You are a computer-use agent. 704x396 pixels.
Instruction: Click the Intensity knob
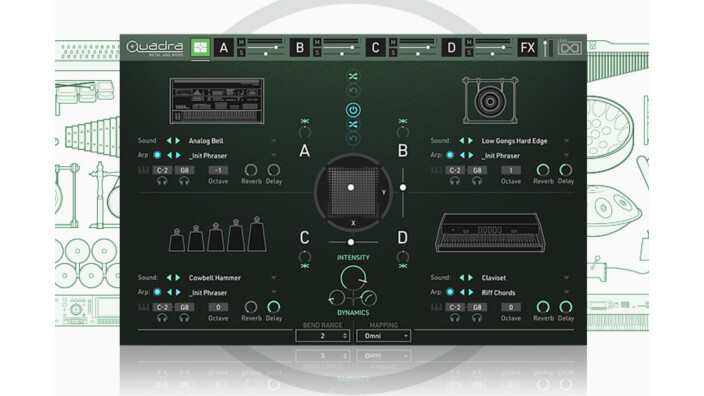353,278
